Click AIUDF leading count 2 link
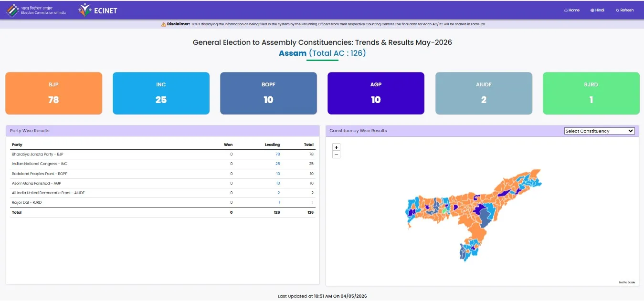This screenshot has height=301, width=644. click(x=279, y=193)
